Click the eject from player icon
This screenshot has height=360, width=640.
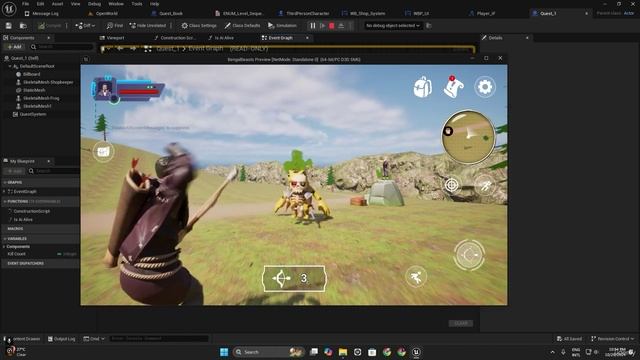pyautogui.click(x=341, y=26)
